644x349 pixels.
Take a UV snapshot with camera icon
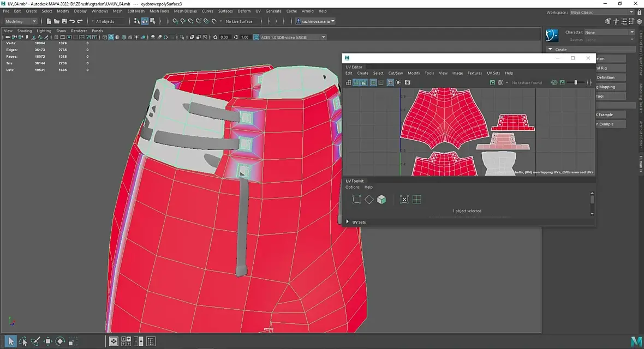click(407, 83)
